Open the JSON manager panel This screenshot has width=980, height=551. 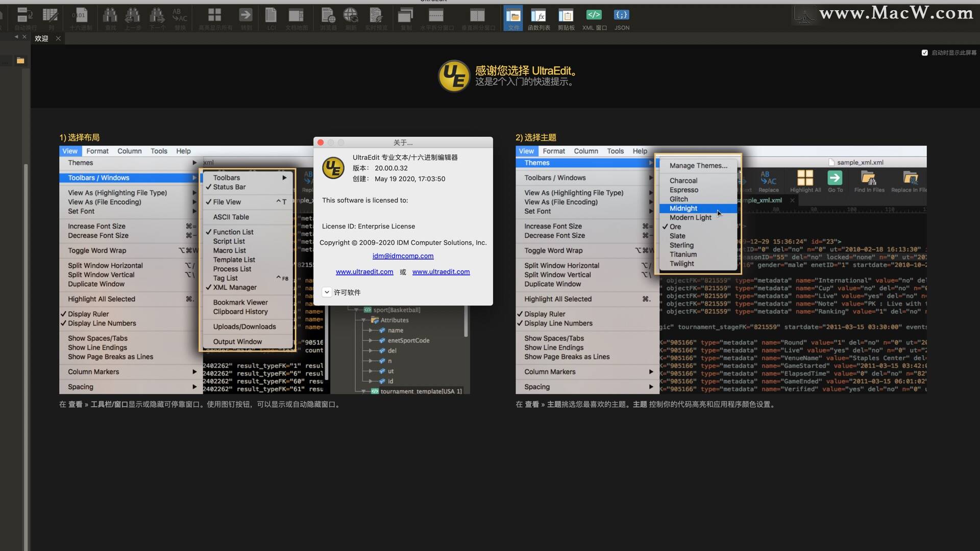coord(622,19)
